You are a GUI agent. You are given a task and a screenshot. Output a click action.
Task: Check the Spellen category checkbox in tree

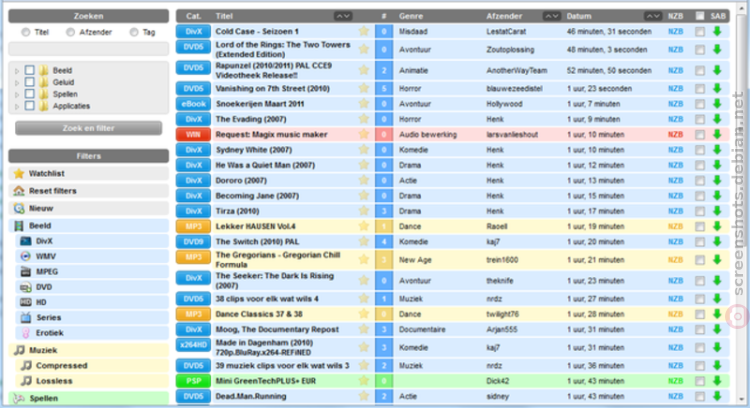[x=30, y=94]
